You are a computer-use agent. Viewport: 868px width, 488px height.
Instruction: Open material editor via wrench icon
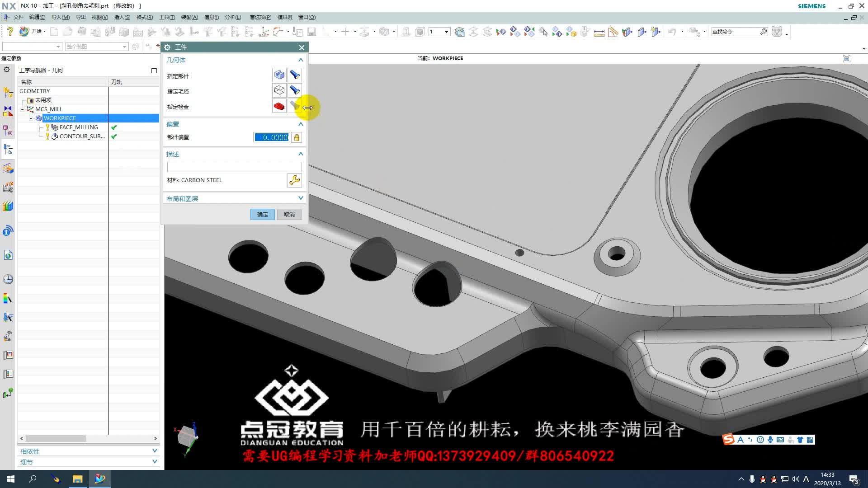pyautogui.click(x=294, y=180)
